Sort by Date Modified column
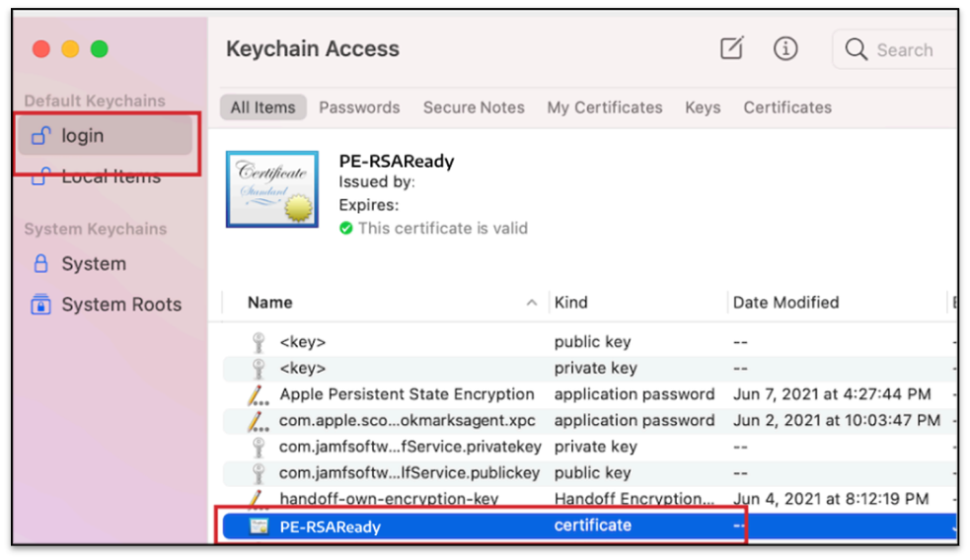Screen dimensions: 970x560 pyautogui.click(x=785, y=303)
